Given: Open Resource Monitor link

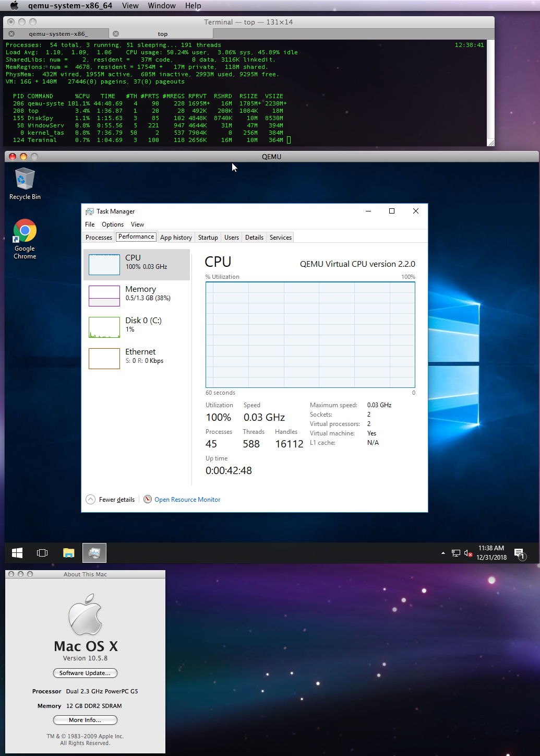Looking at the screenshot, I should [x=187, y=500].
